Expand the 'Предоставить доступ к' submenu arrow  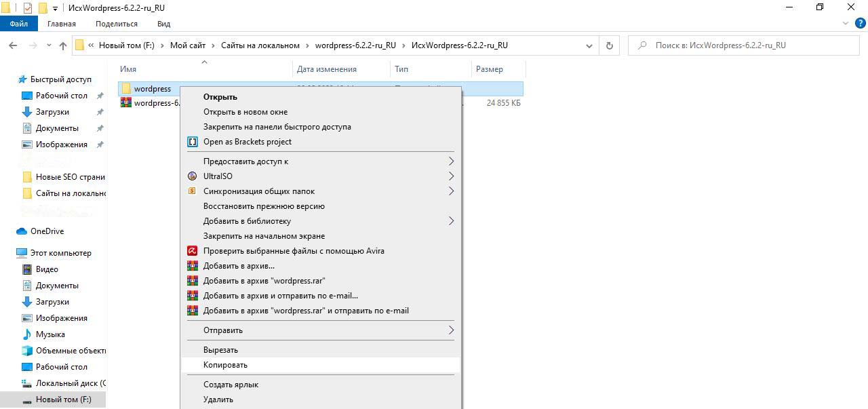451,161
